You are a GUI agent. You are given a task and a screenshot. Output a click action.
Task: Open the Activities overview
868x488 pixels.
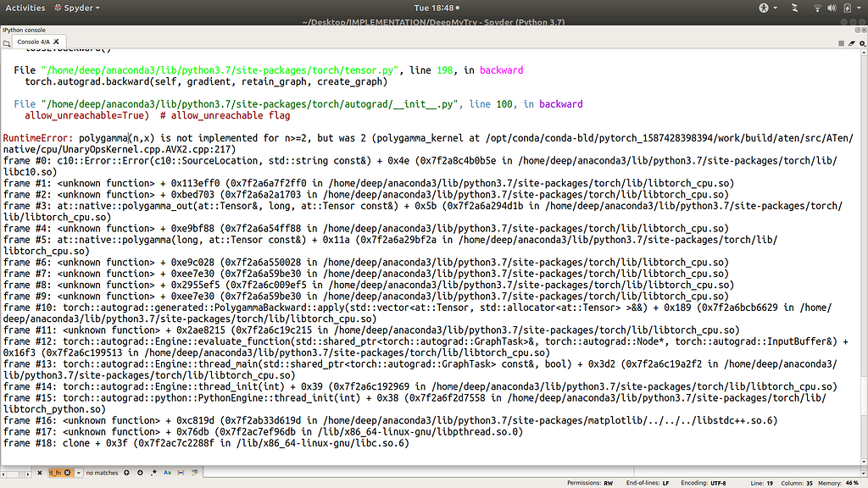tap(25, 8)
